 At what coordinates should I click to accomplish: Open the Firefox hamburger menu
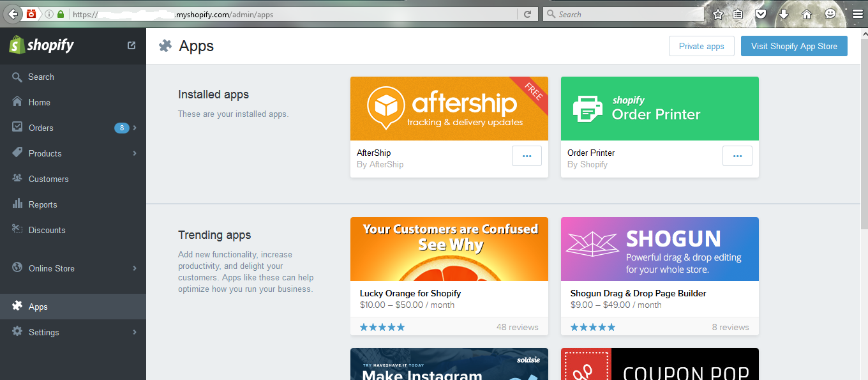(x=857, y=13)
